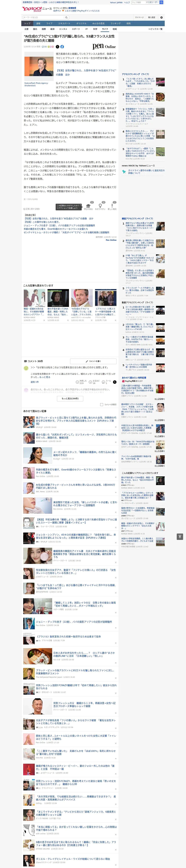The width and height of the screenshot is (186, 868).
Task: Open 【写真】女性が騙された link in article body
Action: tap(86, 72)
